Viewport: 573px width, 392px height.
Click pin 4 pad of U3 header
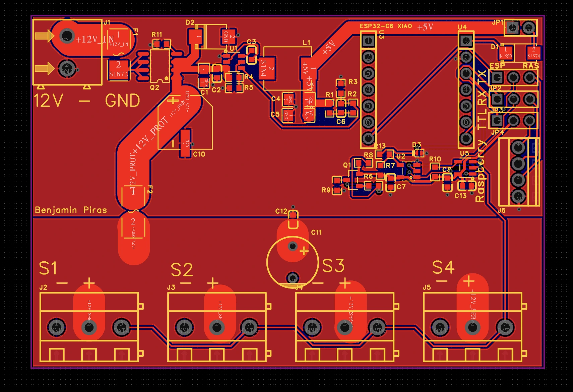point(368,89)
